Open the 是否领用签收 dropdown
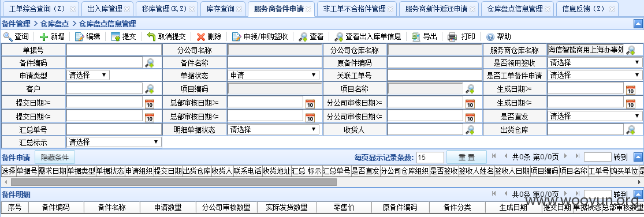This screenshot has height=217, width=644. [595, 63]
